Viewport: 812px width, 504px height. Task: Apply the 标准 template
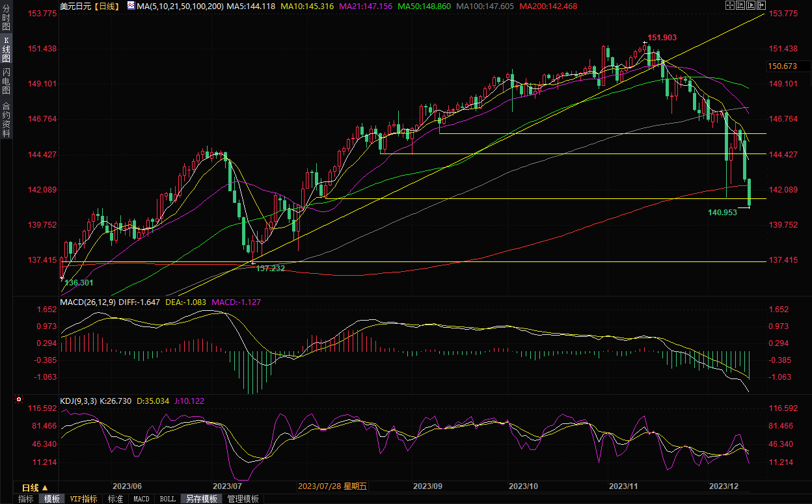(115, 499)
